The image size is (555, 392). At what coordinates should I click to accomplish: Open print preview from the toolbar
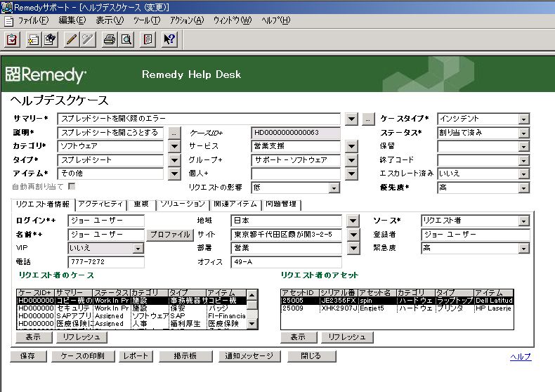pyautogui.click(x=126, y=39)
